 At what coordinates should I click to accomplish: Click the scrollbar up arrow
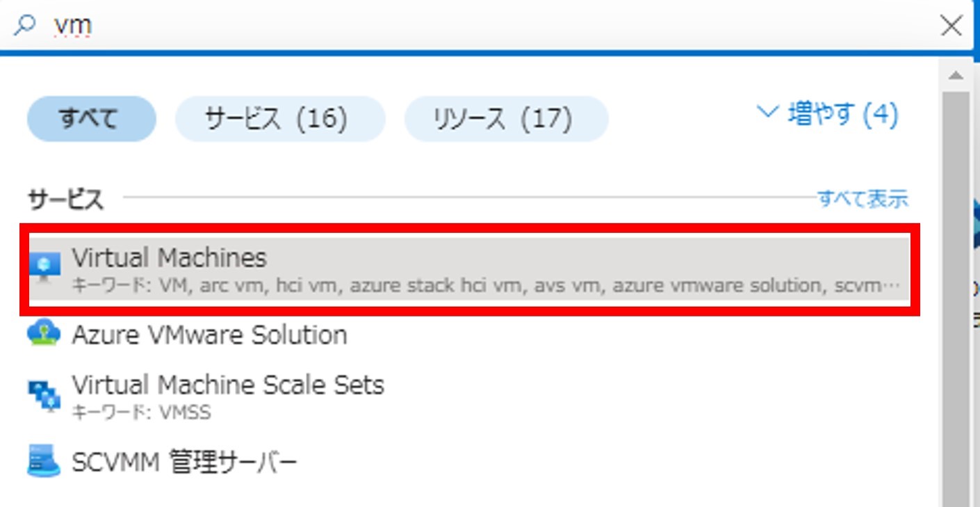pos(956,75)
